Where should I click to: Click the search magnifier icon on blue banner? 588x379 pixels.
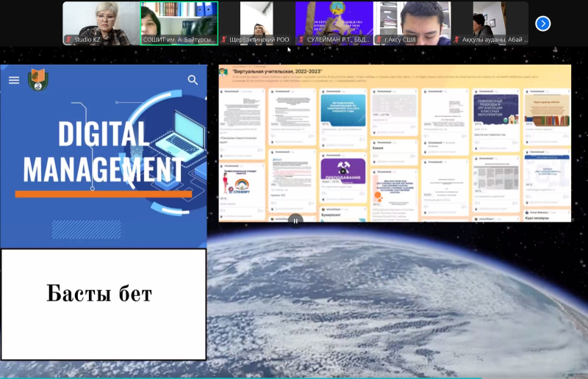tap(193, 80)
